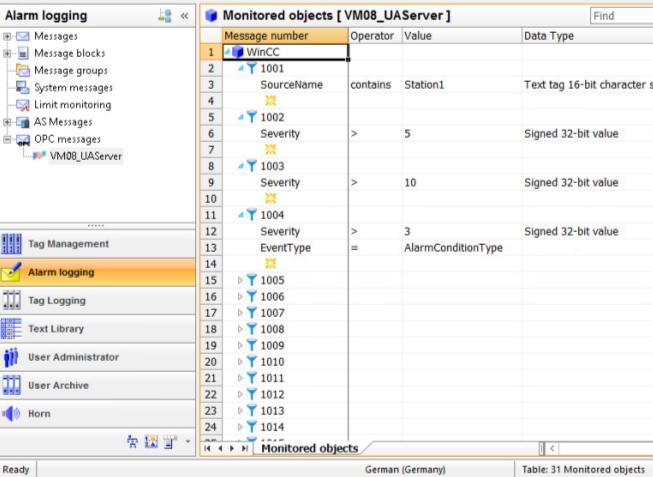Click the Message blocks icon

tap(23, 53)
